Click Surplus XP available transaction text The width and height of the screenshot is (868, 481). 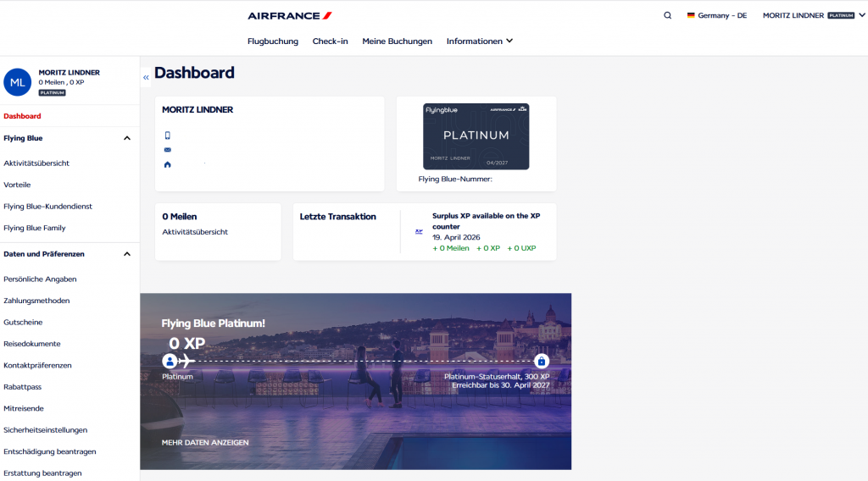click(486, 221)
